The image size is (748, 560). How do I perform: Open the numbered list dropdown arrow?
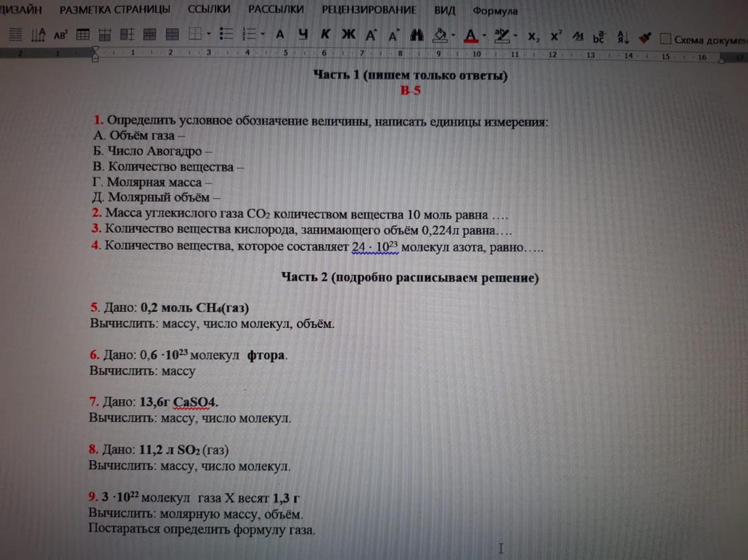pos(263,35)
